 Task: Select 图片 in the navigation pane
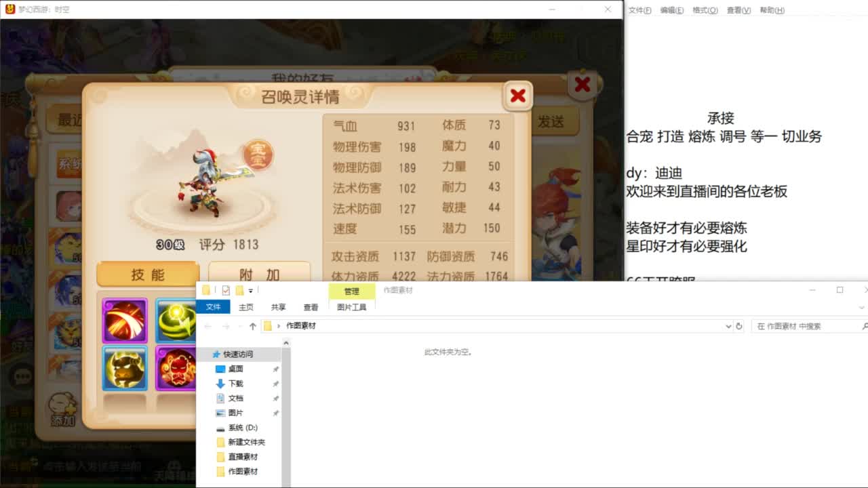[235, 413]
